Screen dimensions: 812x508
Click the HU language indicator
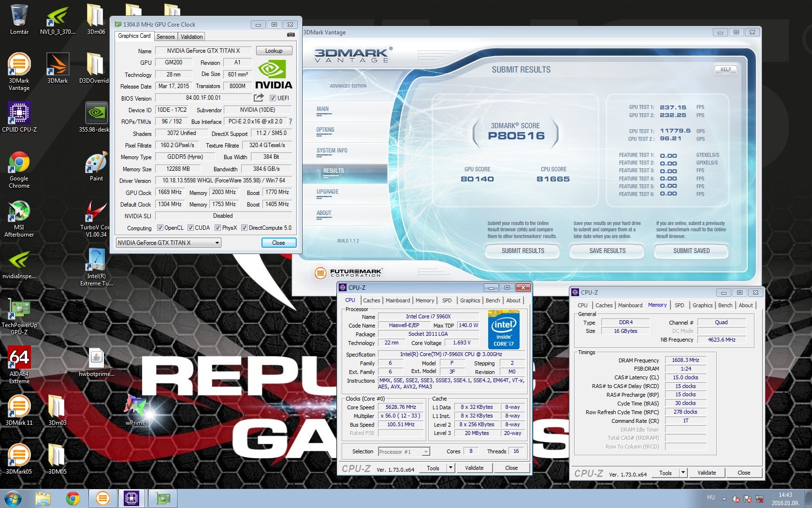pos(710,497)
